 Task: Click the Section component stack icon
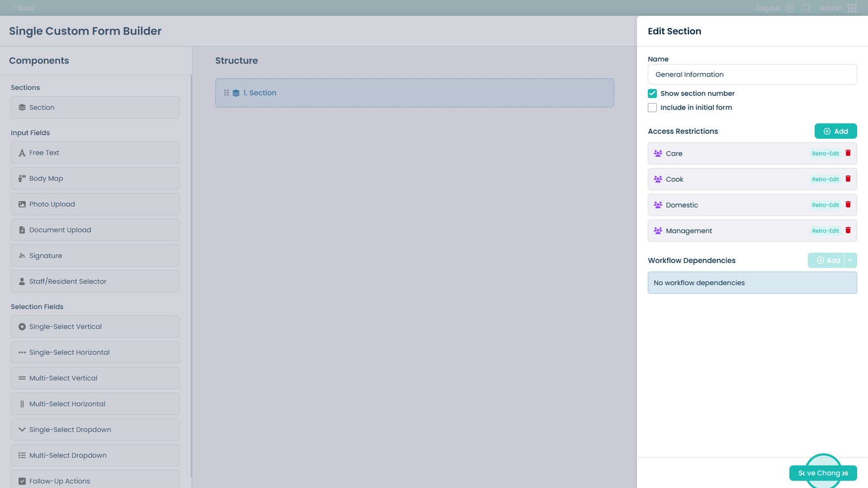(x=22, y=107)
